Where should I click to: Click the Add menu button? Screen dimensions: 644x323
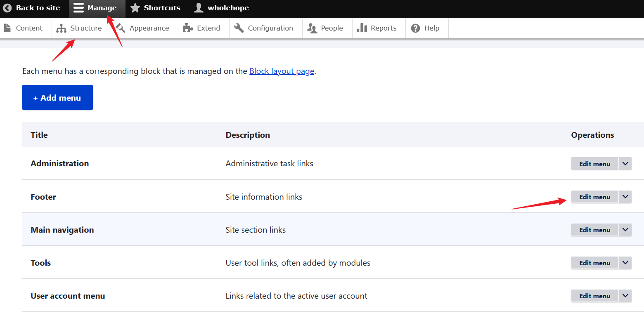tap(57, 97)
